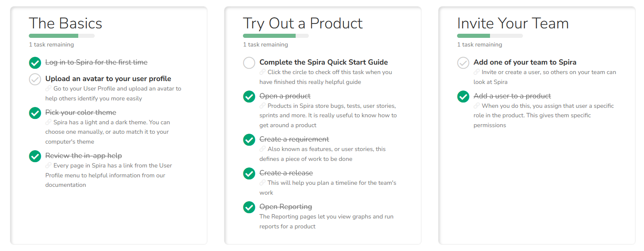This screenshot has width=644, height=251.
Task: Check off the Complete the Spira Quick Start Guide task
Action: coord(249,63)
